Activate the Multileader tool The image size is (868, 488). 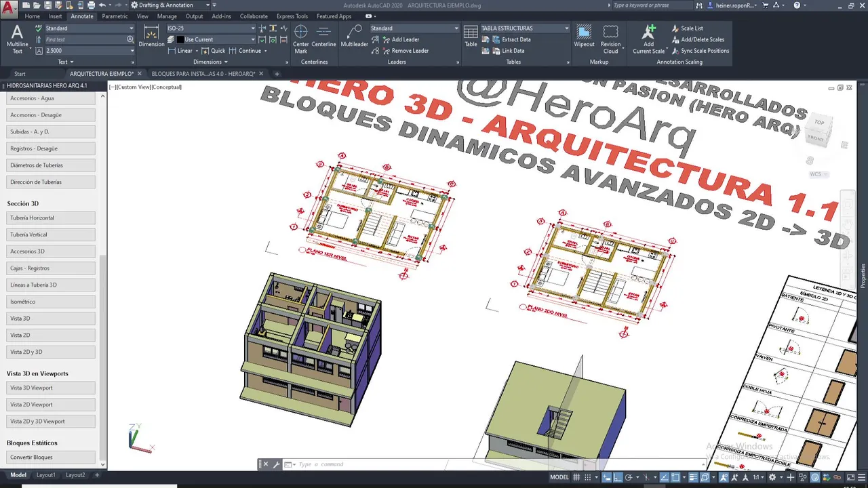click(x=354, y=37)
